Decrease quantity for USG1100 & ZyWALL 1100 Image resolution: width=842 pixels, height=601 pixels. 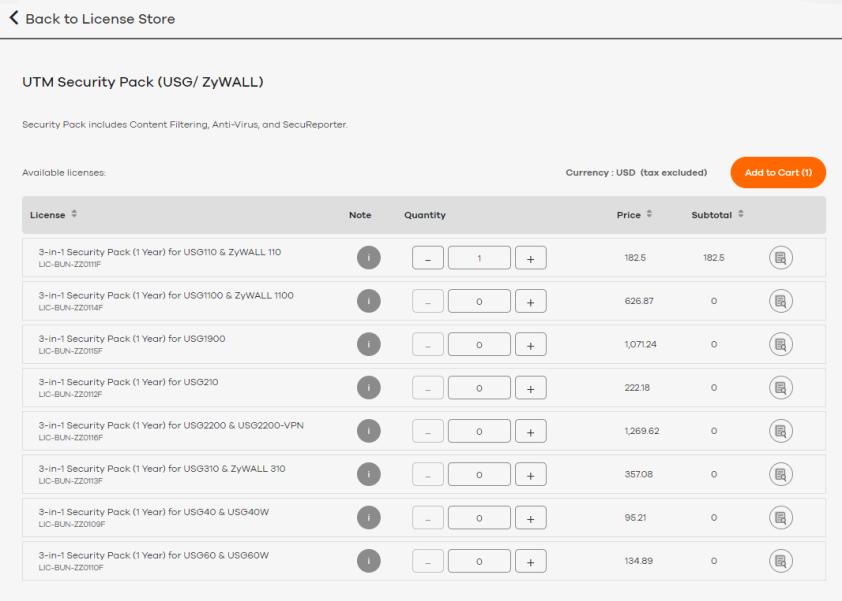click(x=428, y=301)
